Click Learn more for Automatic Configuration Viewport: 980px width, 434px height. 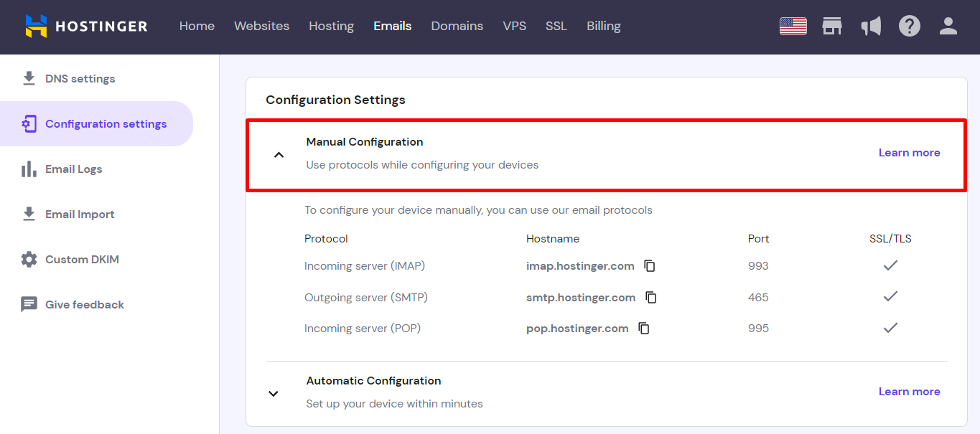(909, 391)
